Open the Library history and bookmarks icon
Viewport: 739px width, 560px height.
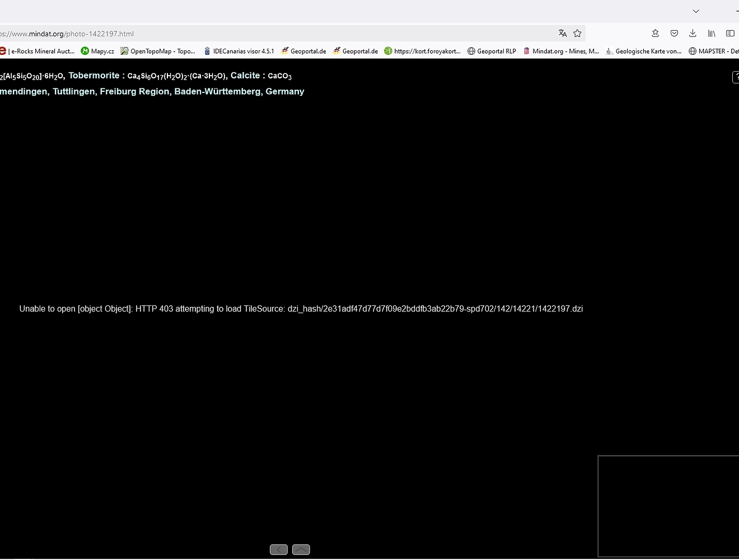(712, 34)
